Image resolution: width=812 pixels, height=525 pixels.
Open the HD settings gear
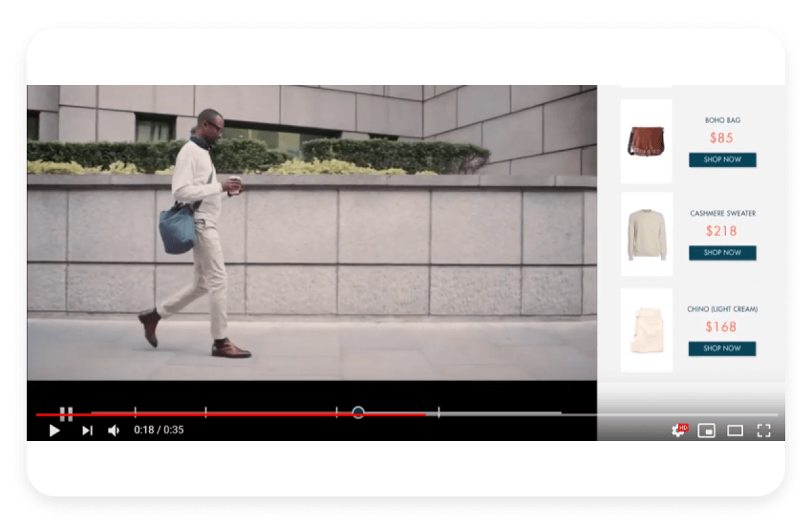(679, 430)
